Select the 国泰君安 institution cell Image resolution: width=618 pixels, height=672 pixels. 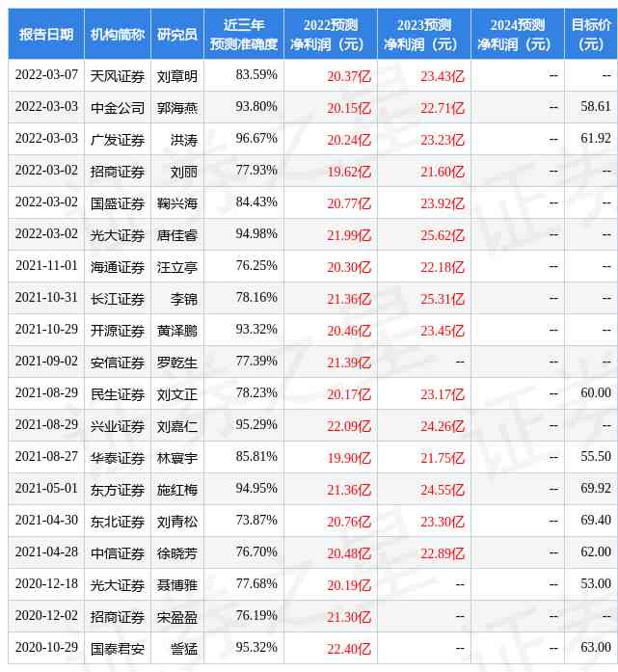pyautogui.click(x=118, y=649)
